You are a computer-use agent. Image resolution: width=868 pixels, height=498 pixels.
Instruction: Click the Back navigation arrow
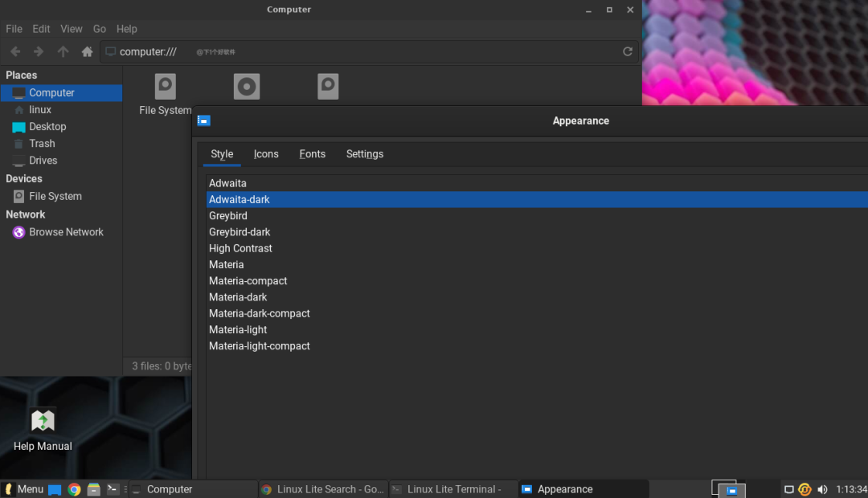click(14, 51)
